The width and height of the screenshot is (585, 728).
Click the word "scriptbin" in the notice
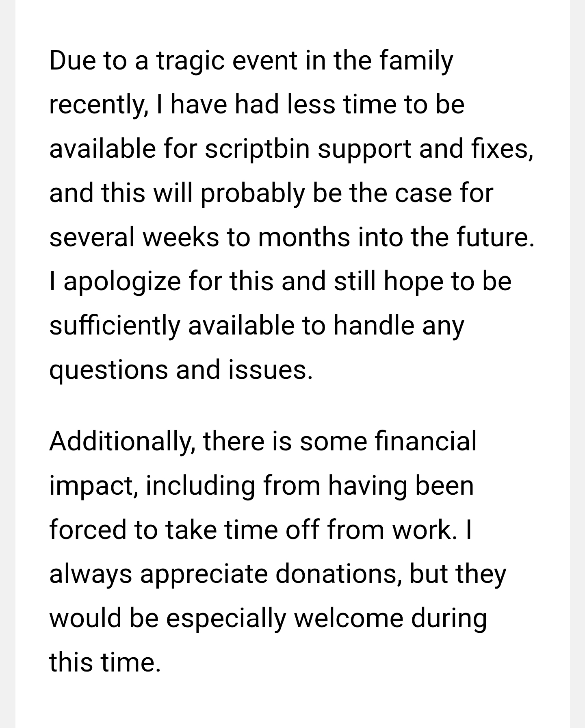[257, 149]
